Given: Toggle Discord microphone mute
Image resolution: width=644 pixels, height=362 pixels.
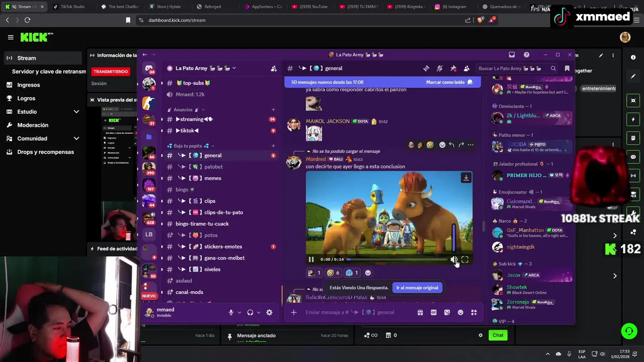Looking at the screenshot, I should [231, 312].
